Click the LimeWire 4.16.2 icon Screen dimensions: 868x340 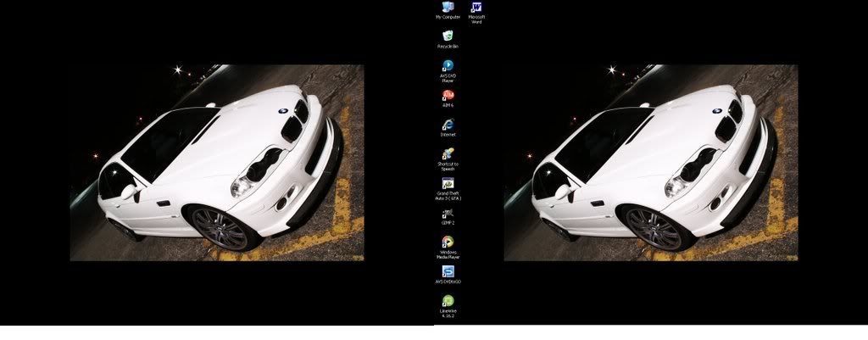coord(448,300)
